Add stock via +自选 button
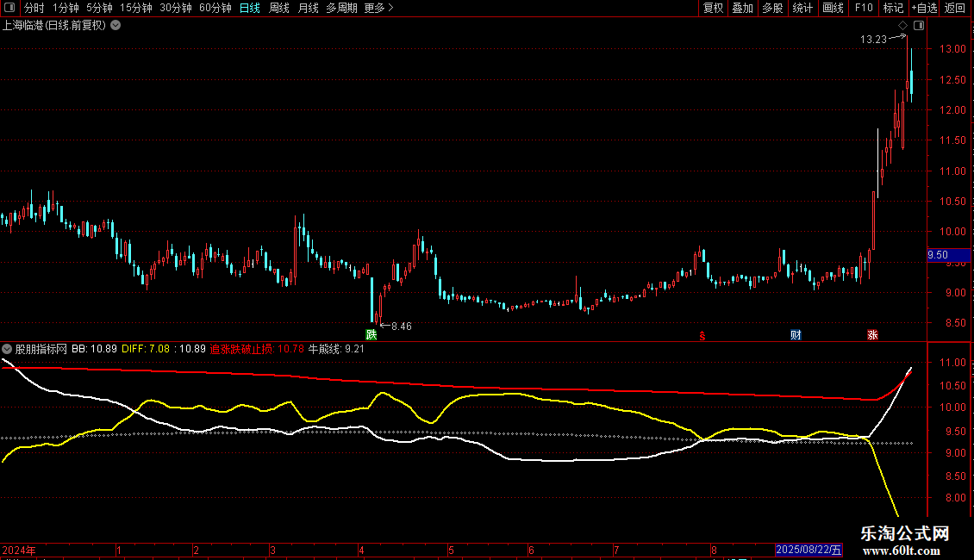 [924, 8]
